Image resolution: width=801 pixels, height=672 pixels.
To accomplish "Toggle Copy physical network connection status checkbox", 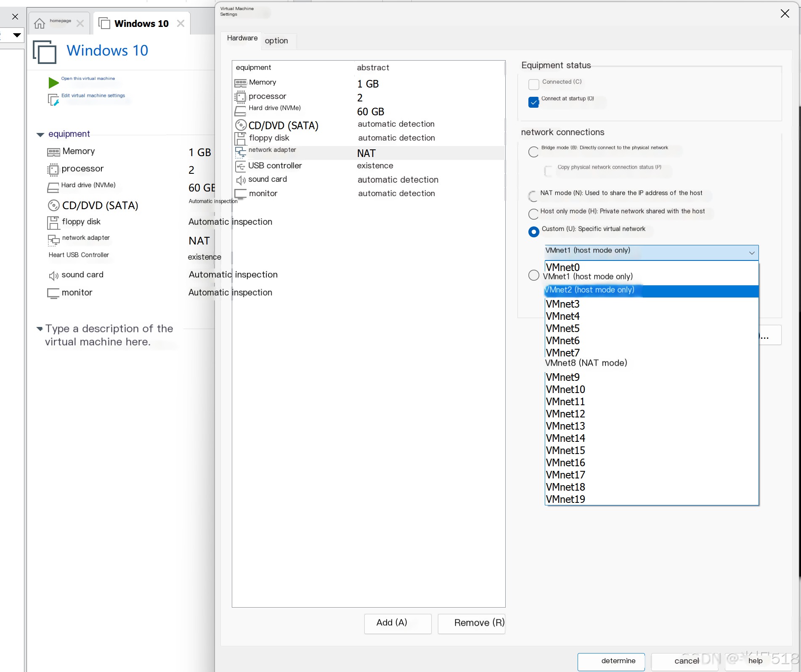I will pyautogui.click(x=548, y=171).
